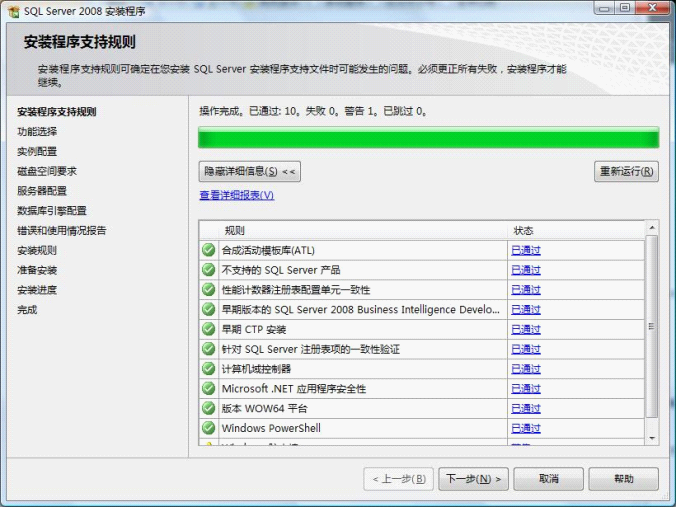Open the 查看详细报表 link
Image resolution: width=676 pixels, height=508 pixels.
pyautogui.click(x=236, y=195)
